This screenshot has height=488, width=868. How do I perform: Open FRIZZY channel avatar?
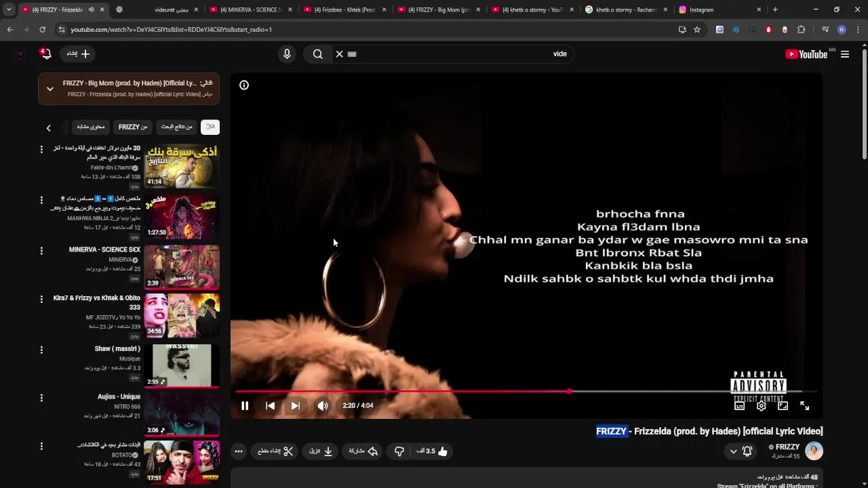pos(814,451)
